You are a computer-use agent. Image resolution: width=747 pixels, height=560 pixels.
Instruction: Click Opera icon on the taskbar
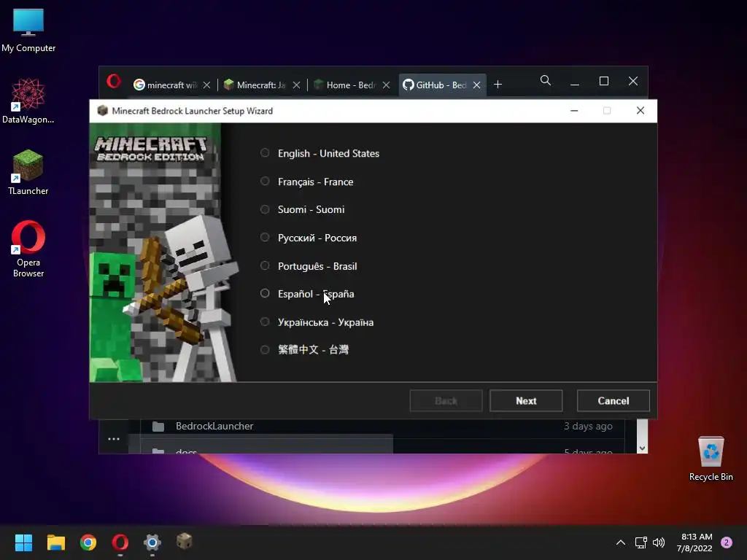tap(120, 542)
